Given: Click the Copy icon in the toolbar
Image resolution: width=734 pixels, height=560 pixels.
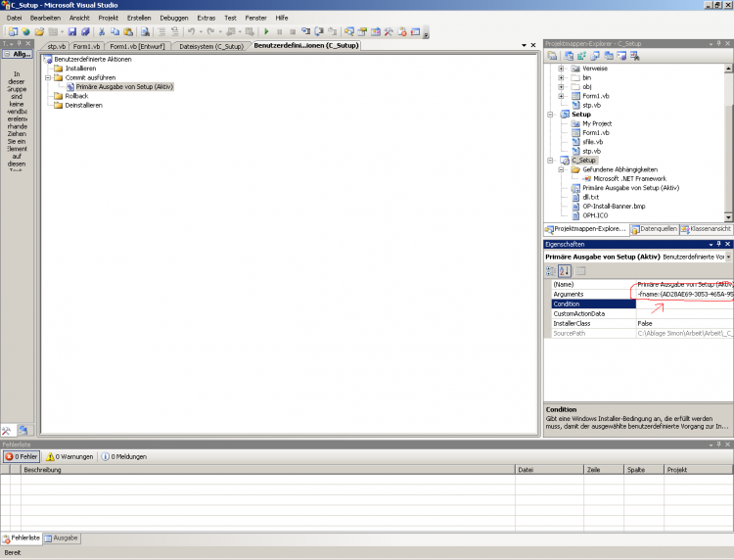Looking at the screenshot, I should tap(115, 32).
